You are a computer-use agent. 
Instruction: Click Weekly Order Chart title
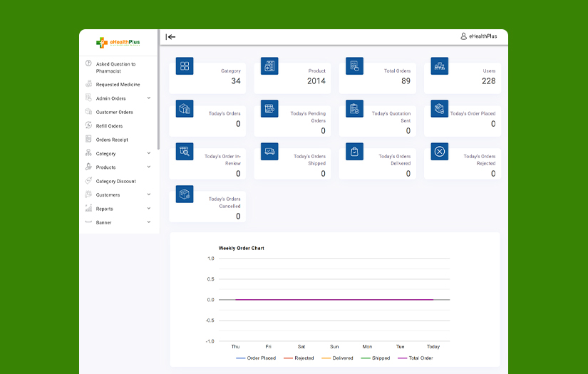click(x=241, y=248)
